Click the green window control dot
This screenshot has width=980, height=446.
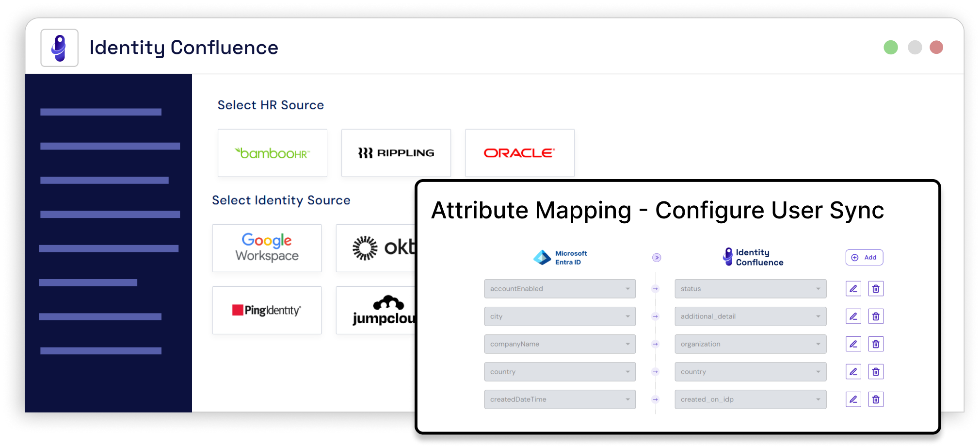pyautogui.click(x=891, y=47)
